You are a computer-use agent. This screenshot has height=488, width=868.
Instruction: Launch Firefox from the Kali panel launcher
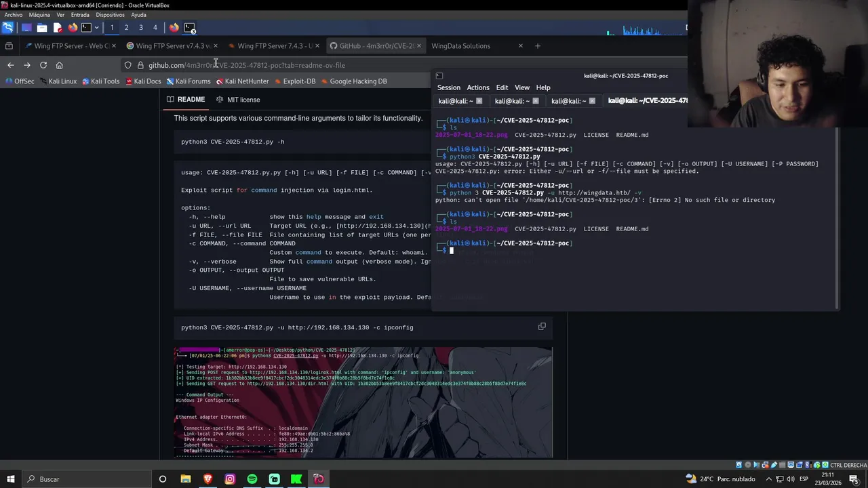click(73, 28)
